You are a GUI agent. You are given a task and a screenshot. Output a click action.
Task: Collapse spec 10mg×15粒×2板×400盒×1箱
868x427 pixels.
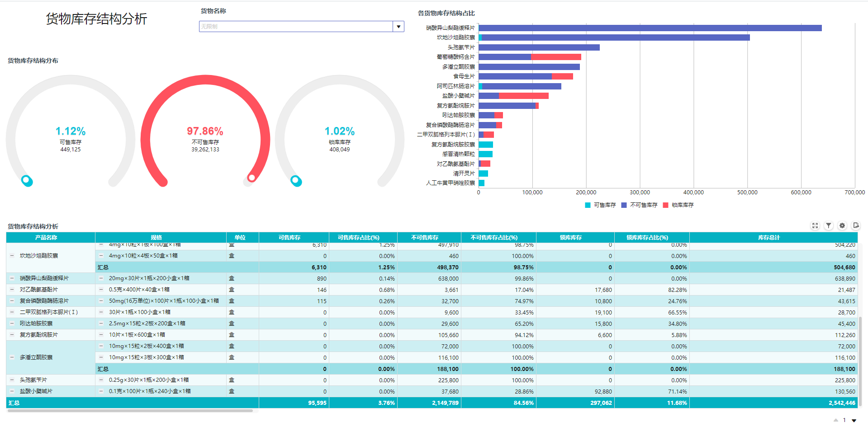pyautogui.click(x=101, y=346)
